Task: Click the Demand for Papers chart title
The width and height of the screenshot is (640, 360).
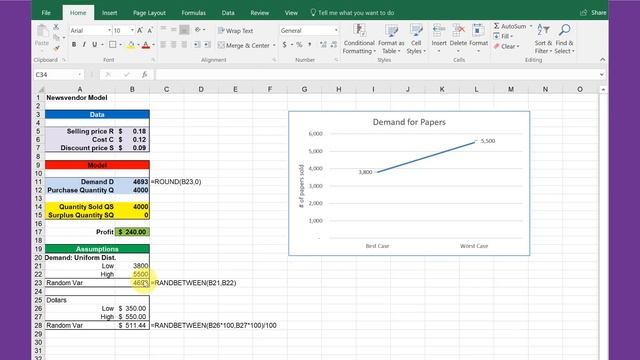Action: point(409,122)
